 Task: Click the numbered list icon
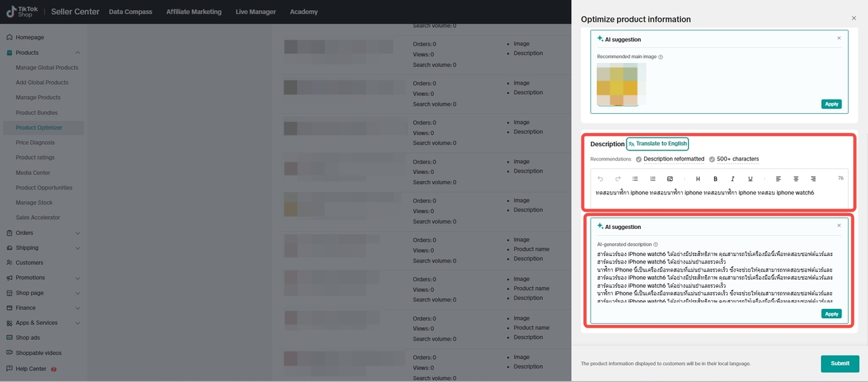pyautogui.click(x=652, y=179)
